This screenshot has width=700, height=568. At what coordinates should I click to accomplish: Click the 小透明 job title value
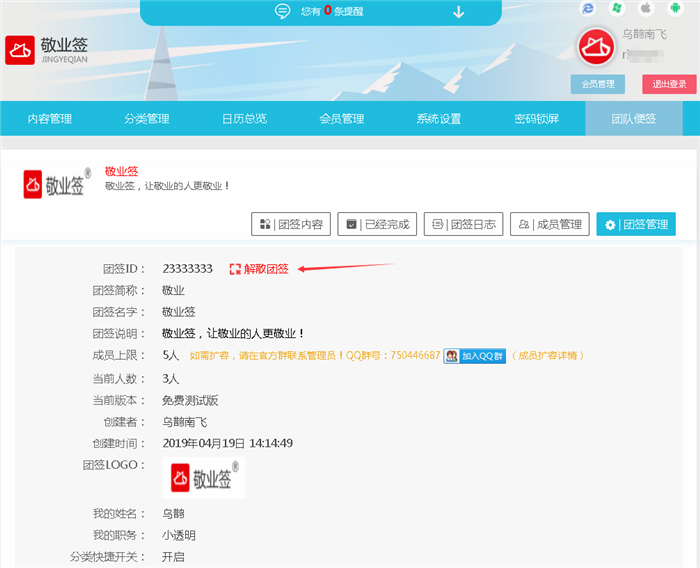pos(179,535)
